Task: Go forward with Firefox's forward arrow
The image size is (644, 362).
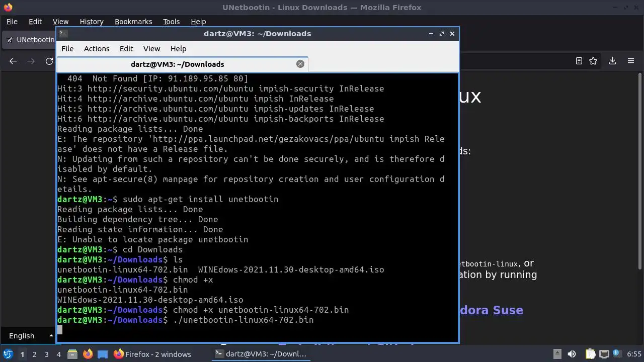Action: 31,61
